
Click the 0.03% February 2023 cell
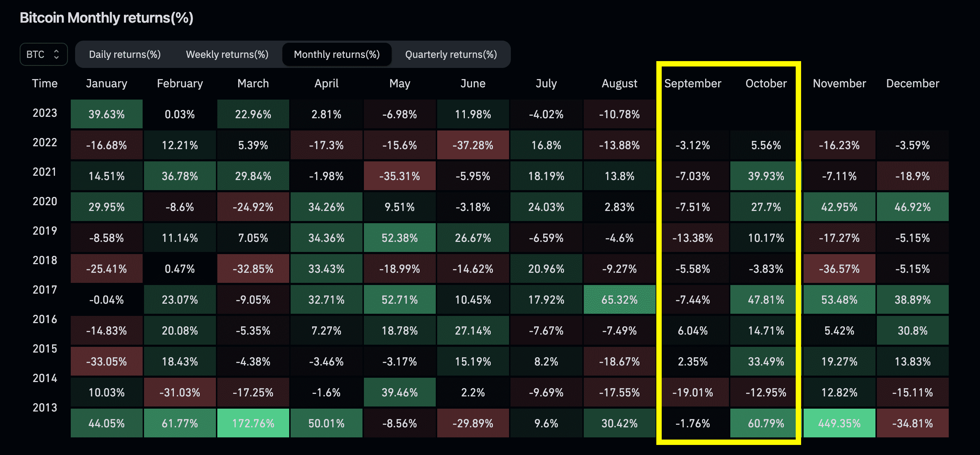click(180, 114)
